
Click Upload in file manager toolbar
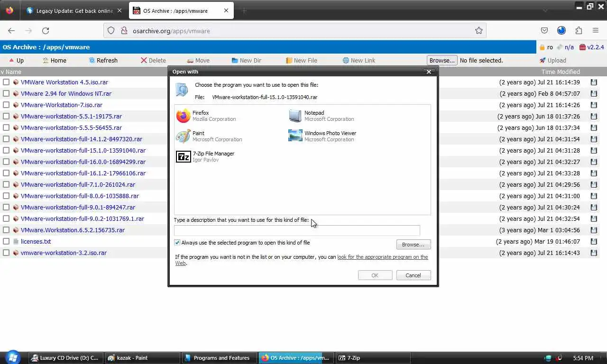[x=552, y=60]
